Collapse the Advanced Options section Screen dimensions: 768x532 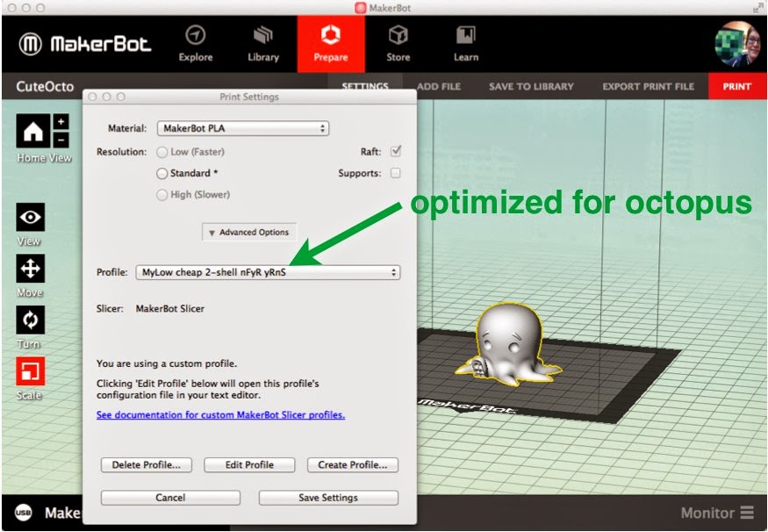click(248, 232)
